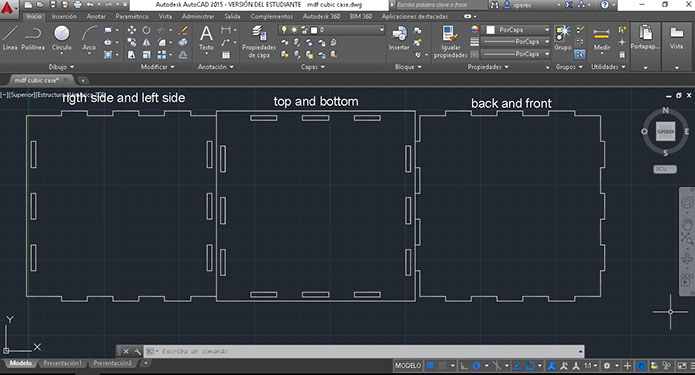Open the lineweight PorCapa dropdown
The height and width of the screenshot is (375, 695).
tap(516, 42)
